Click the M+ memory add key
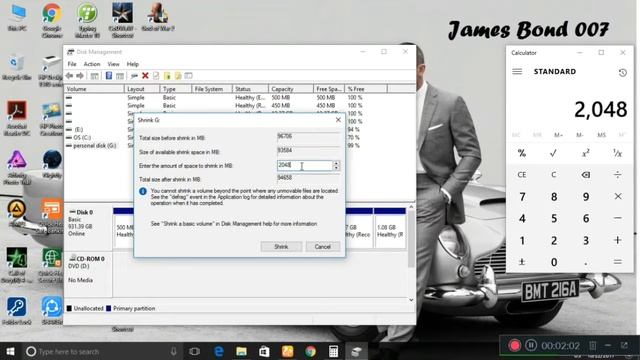 (558, 135)
